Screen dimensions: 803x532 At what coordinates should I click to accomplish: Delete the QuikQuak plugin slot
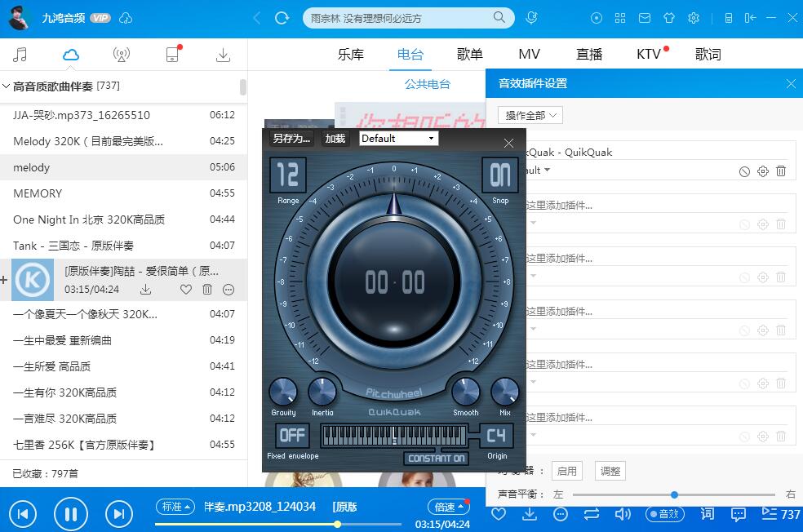[x=780, y=171]
